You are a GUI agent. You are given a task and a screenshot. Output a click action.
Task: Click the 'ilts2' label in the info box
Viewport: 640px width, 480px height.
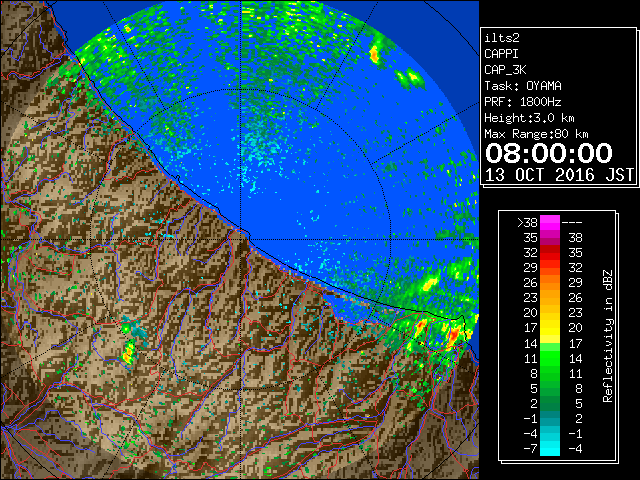click(502, 38)
